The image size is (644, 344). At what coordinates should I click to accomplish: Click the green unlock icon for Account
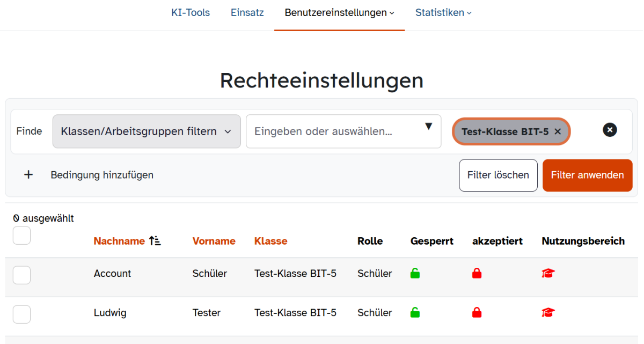point(415,274)
